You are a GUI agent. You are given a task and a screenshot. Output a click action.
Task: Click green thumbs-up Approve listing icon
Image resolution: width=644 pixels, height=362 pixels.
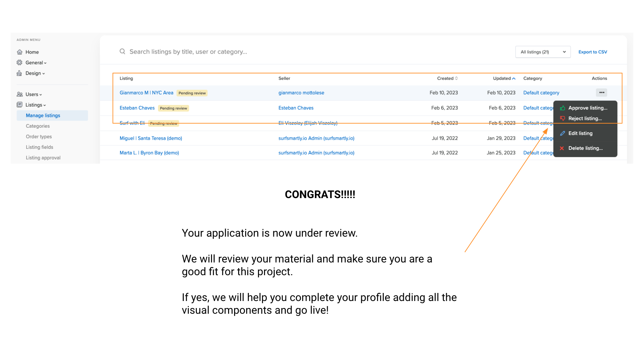point(562,108)
